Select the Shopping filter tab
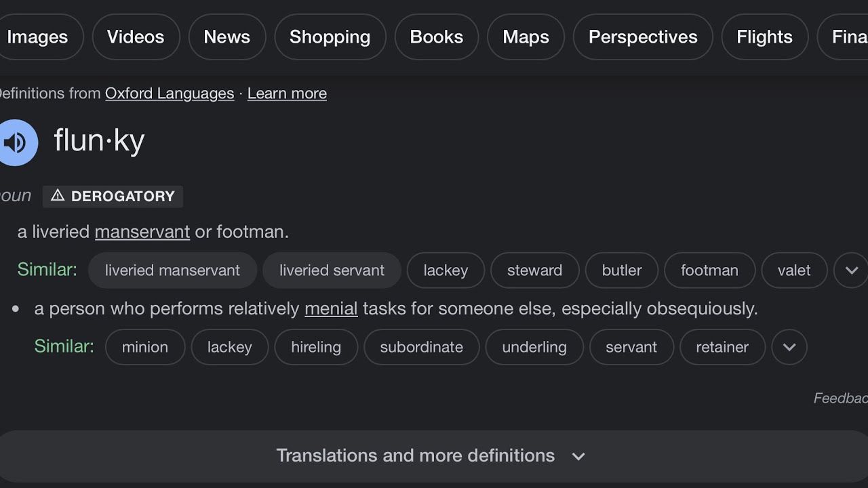Viewport: 868px width, 488px height. click(x=330, y=37)
